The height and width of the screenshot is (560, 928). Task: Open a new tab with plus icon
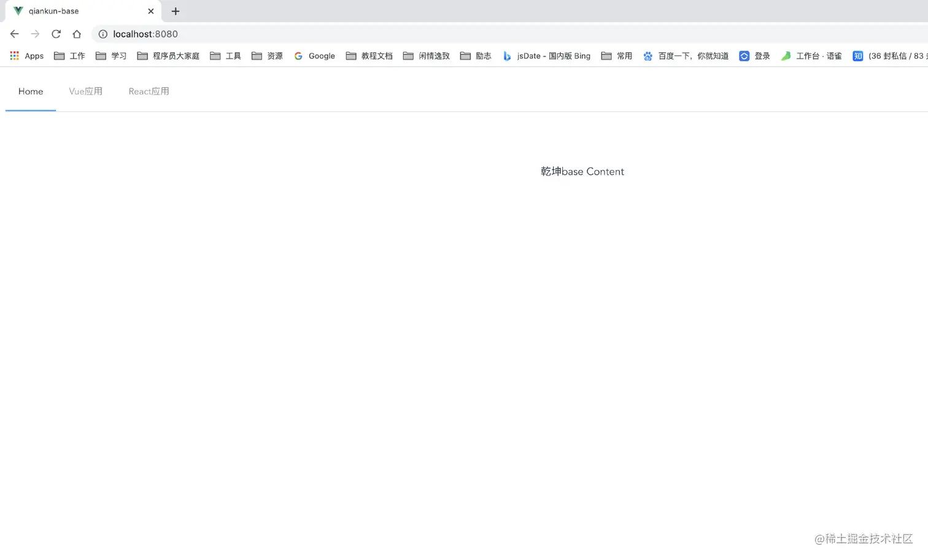click(176, 11)
